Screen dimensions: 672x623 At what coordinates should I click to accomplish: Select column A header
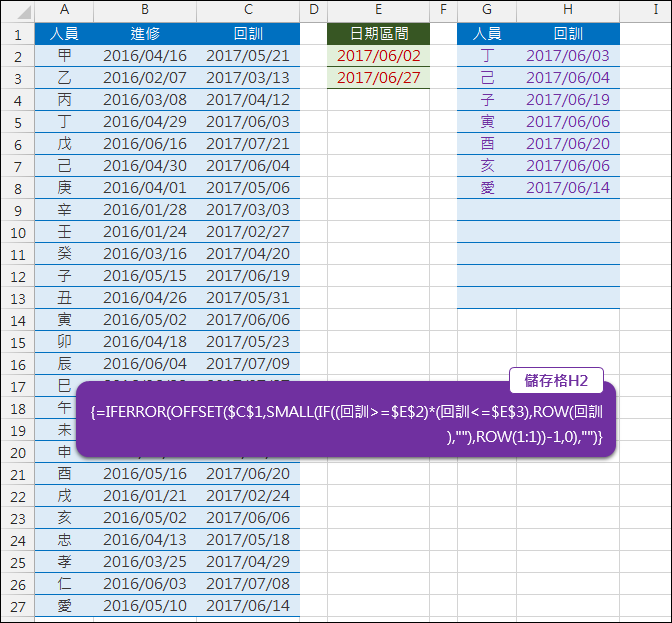pos(64,10)
